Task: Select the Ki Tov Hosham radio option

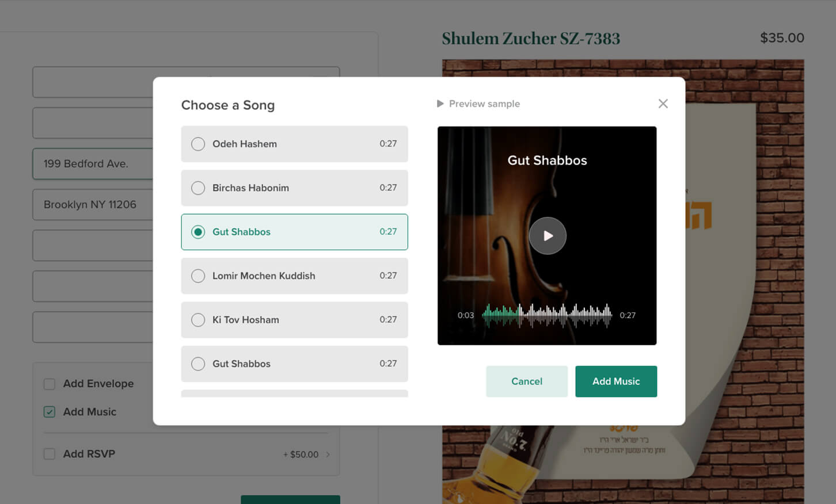Action: (198, 320)
